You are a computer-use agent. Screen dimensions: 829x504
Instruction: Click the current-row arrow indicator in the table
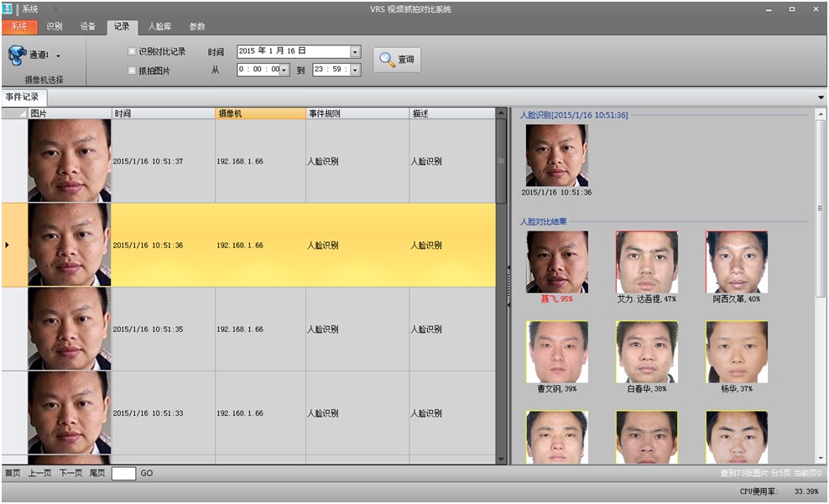pyautogui.click(x=7, y=245)
